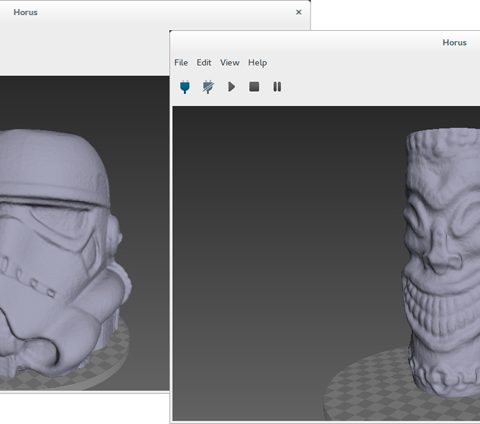480x424 pixels.
Task: Open the View menu
Action: (230, 63)
